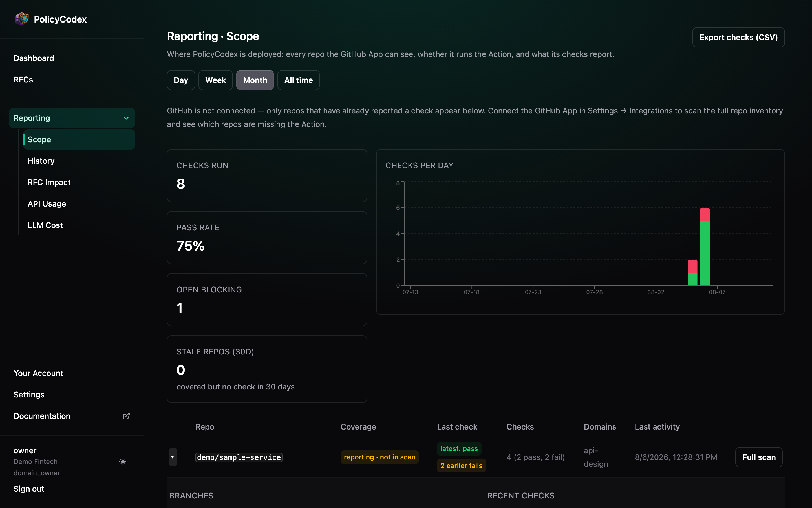Click the '2 earlier fails' badge
The image size is (812, 508).
[x=461, y=466]
